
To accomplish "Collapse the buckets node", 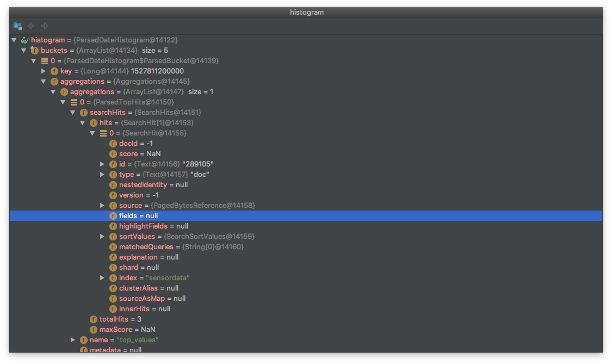I will pos(23,50).
